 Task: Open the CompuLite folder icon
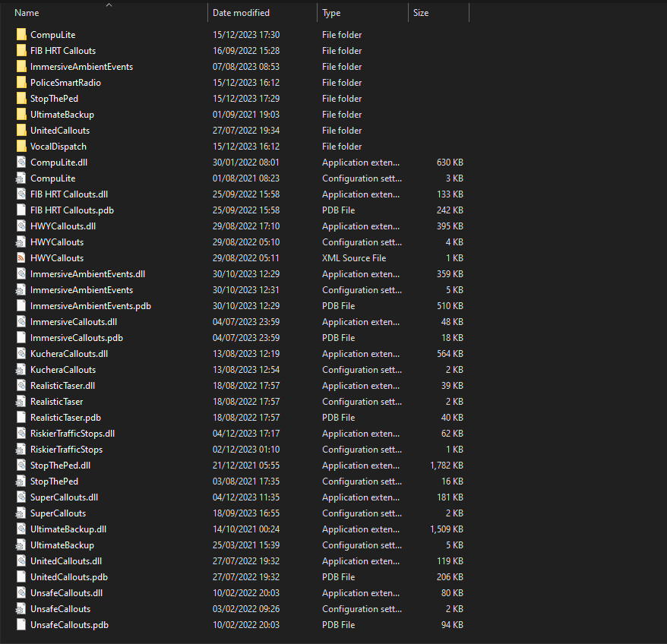coord(21,34)
